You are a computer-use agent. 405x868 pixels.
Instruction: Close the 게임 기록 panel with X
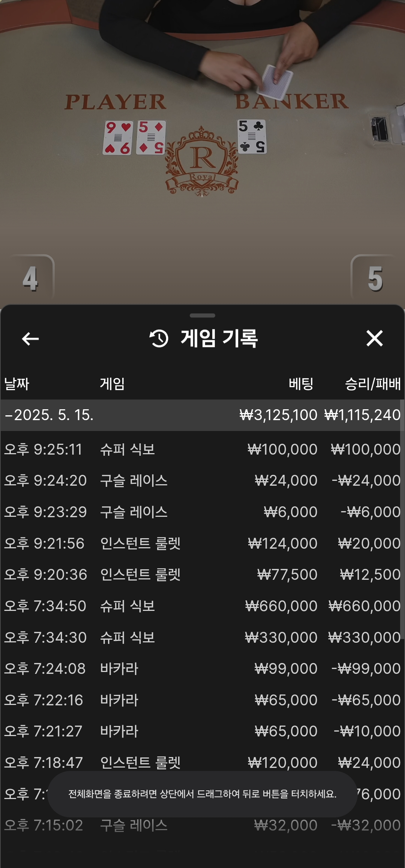pyautogui.click(x=374, y=338)
